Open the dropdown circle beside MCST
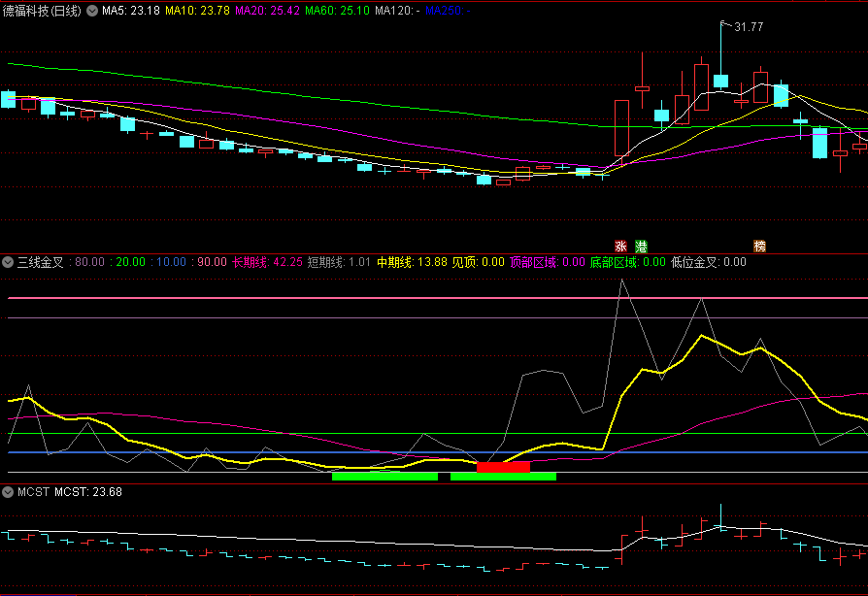This screenshot has width=868, height=596. pos(8,492)
